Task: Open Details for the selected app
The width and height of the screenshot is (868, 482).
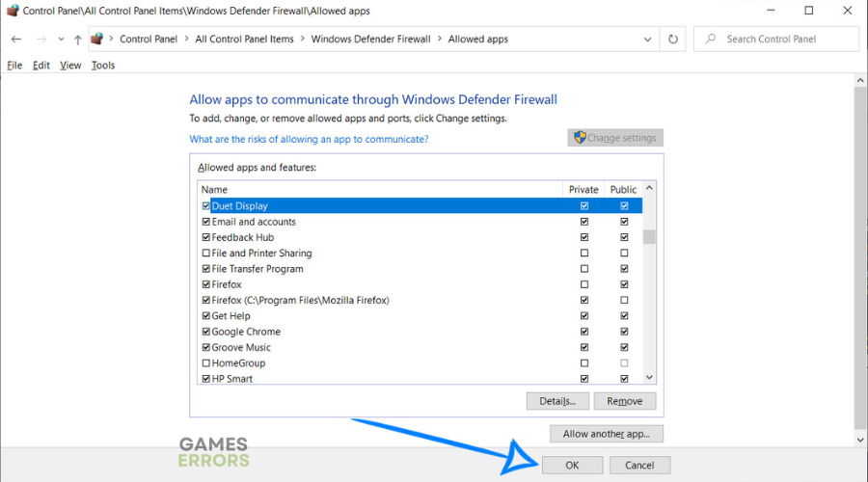Action: (557, 401)
